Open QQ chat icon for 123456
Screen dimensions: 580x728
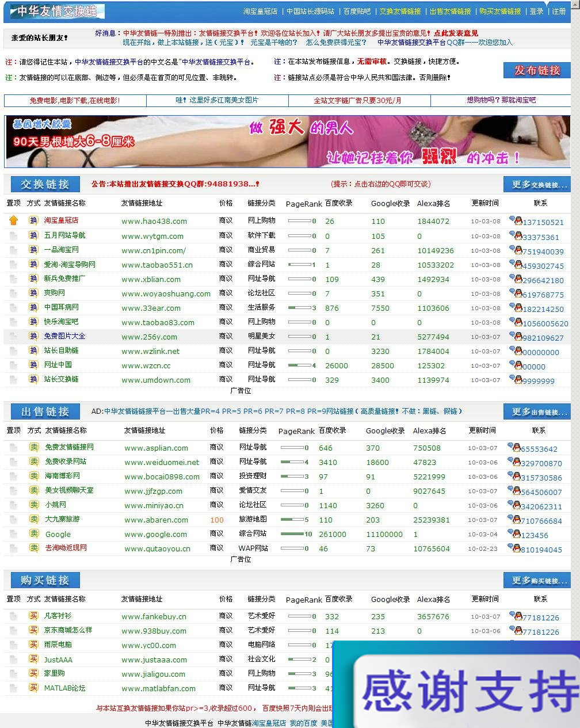click(x=514, y=533)
